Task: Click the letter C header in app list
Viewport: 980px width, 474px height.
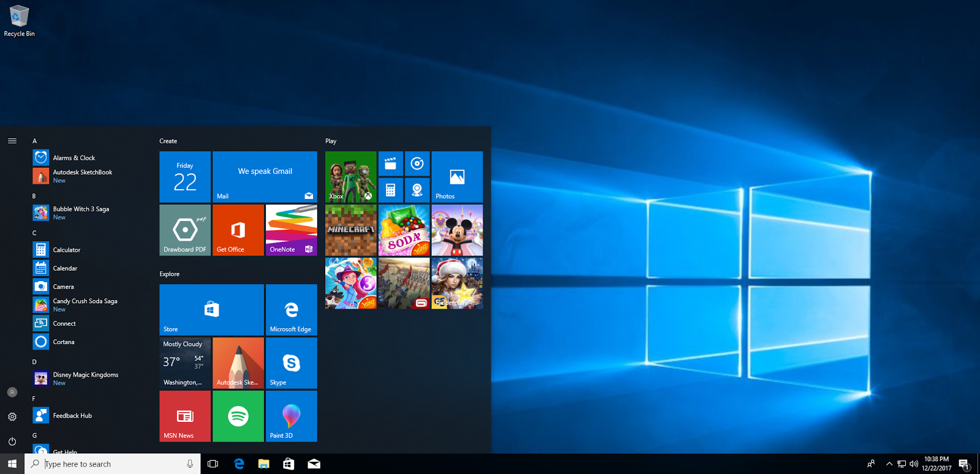Action: point(34,233)
